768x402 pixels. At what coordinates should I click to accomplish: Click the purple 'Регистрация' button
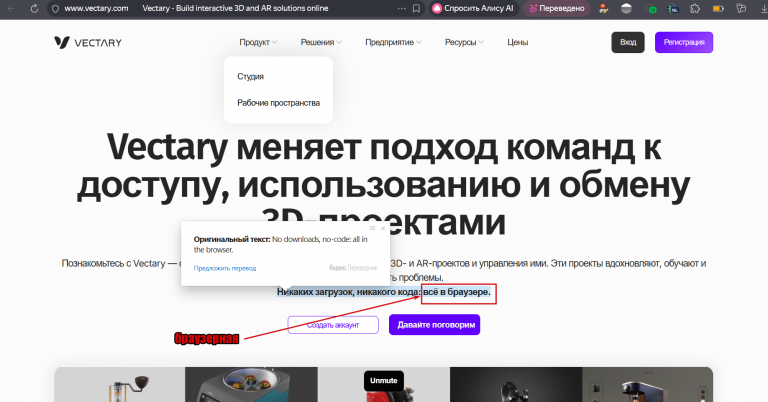[x=684, y=43]
